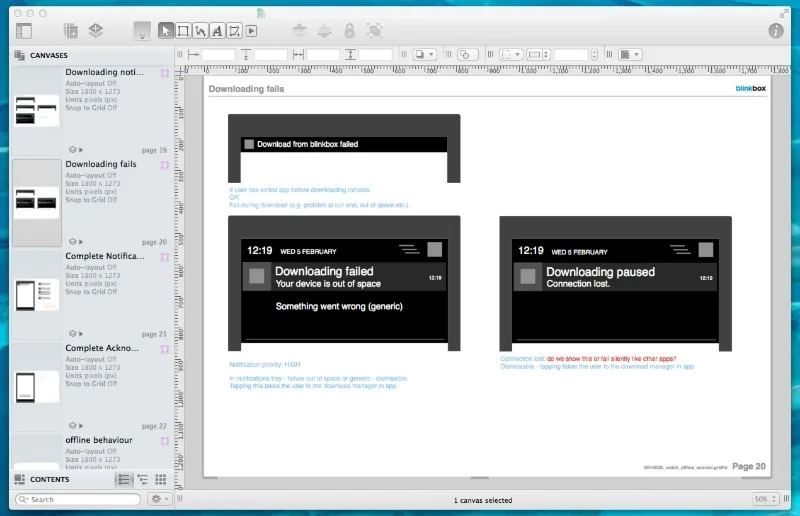This screenshot has height=516, width=800.
Task: Toggle the purple marker on Downloading fails canvas
Action: click(165, 165)
